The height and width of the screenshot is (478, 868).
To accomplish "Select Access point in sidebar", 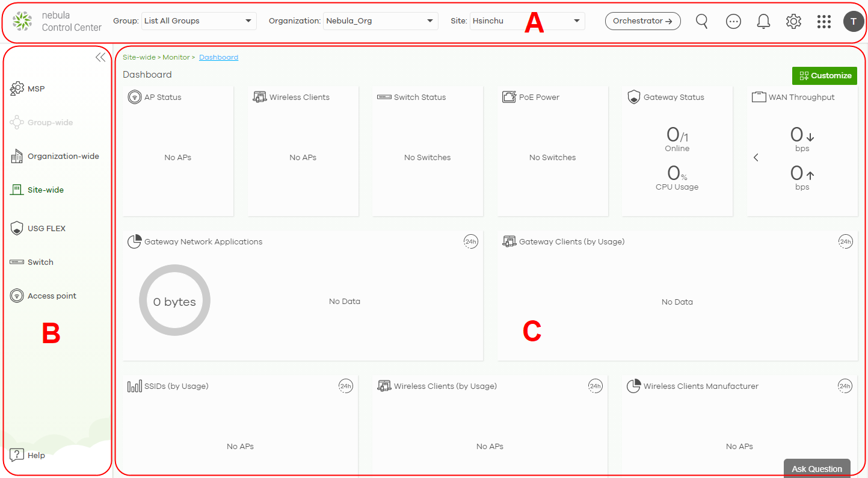I will 52,296.
